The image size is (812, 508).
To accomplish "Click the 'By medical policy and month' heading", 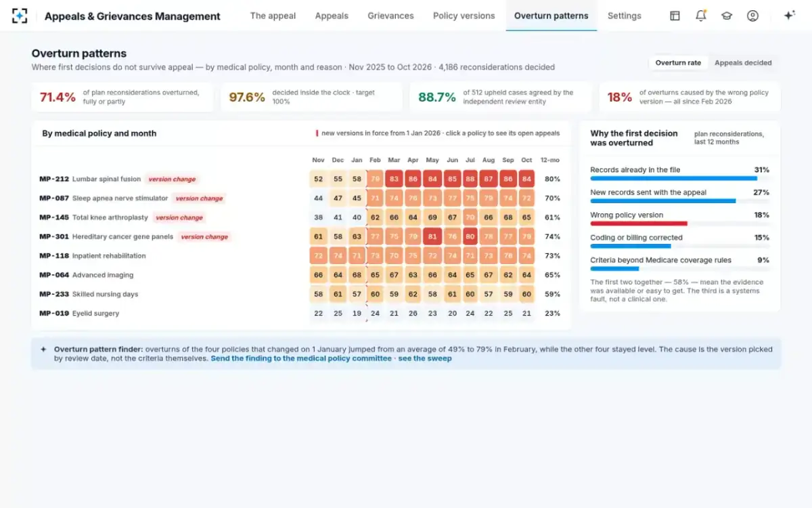I will point(99,133).
